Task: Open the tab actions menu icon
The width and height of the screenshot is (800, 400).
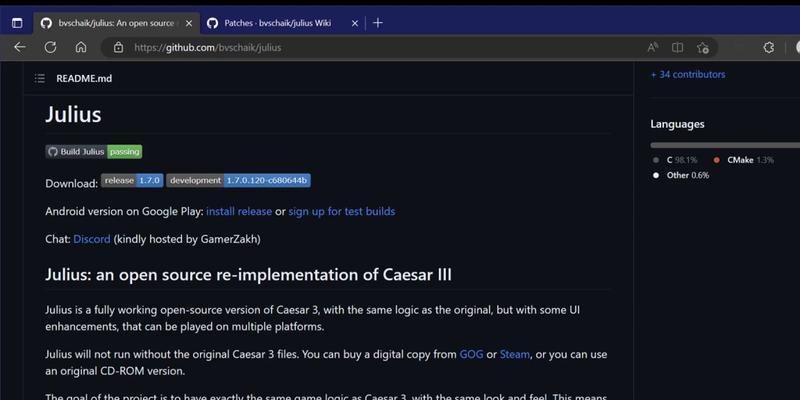Action: click(x=17, y=23)
